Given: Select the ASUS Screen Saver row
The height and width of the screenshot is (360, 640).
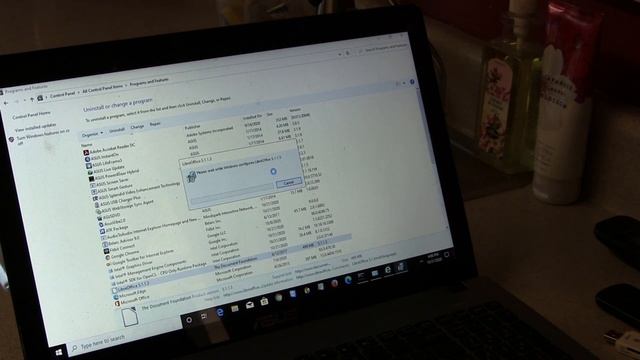Looking at the screenshot, I should pos(110,182).
